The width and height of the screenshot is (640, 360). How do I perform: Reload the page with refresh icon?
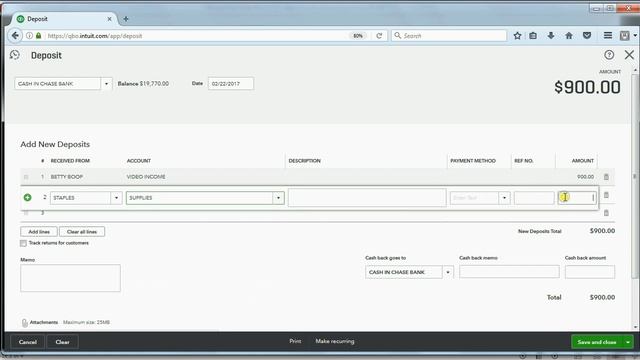tap(379, 36)
